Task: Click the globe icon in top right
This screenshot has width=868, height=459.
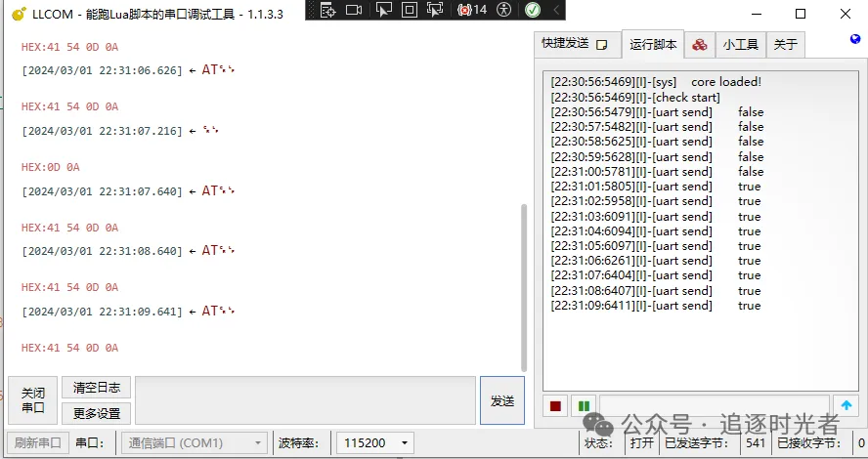Action: coord(855,39)
